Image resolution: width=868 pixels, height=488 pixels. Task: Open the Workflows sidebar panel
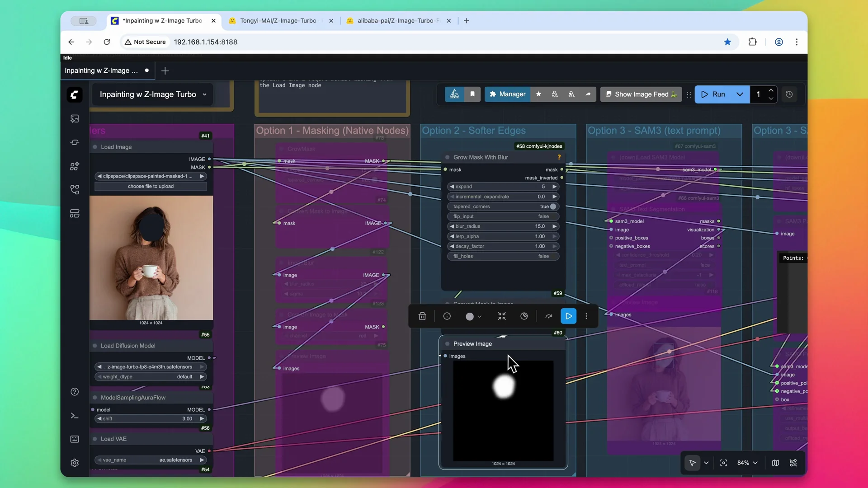75,190
